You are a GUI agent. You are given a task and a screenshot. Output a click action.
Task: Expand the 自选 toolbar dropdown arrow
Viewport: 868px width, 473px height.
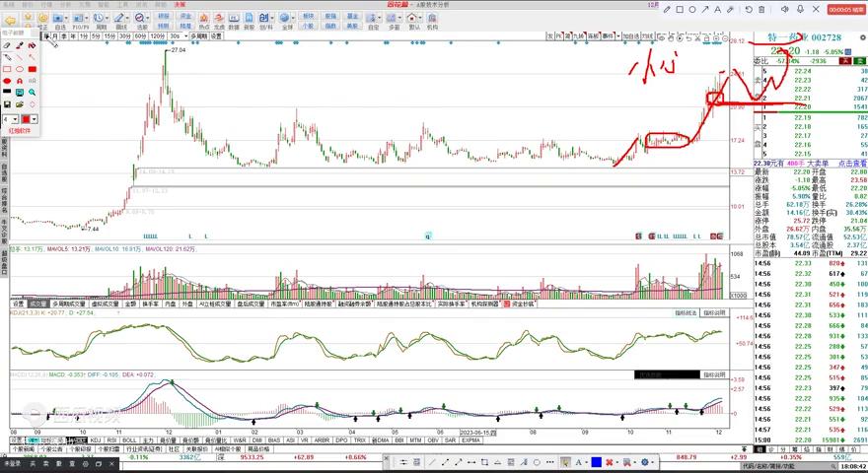pos(67,19)
